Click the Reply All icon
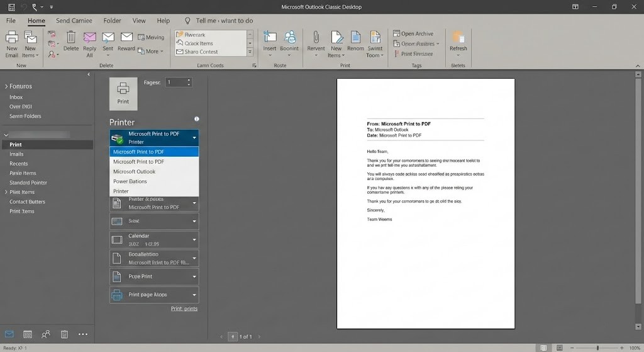 point(89,37)
